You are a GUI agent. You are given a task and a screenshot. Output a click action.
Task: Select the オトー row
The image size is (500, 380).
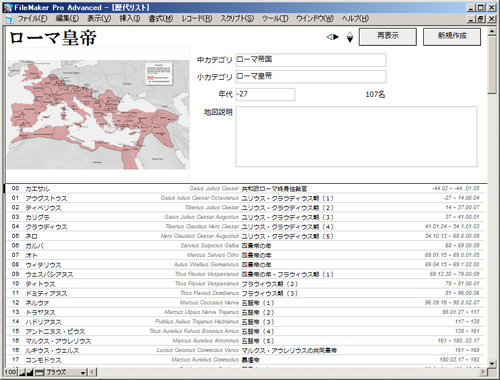[x=246, y=255]
